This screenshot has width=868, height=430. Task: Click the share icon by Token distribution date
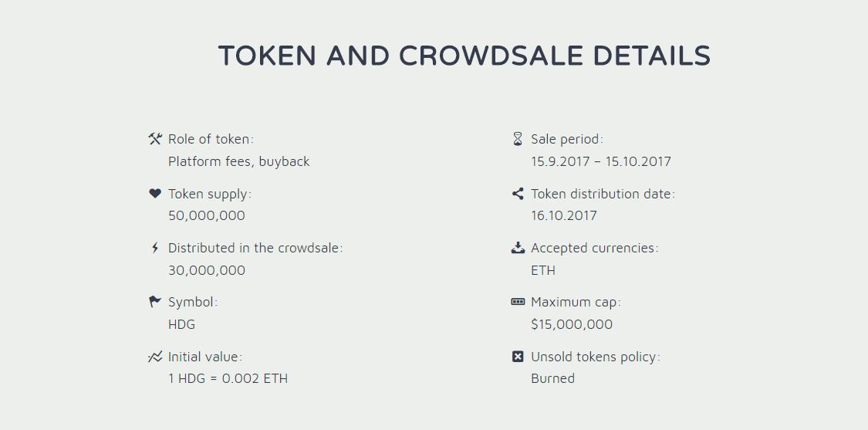pos(518,194)
